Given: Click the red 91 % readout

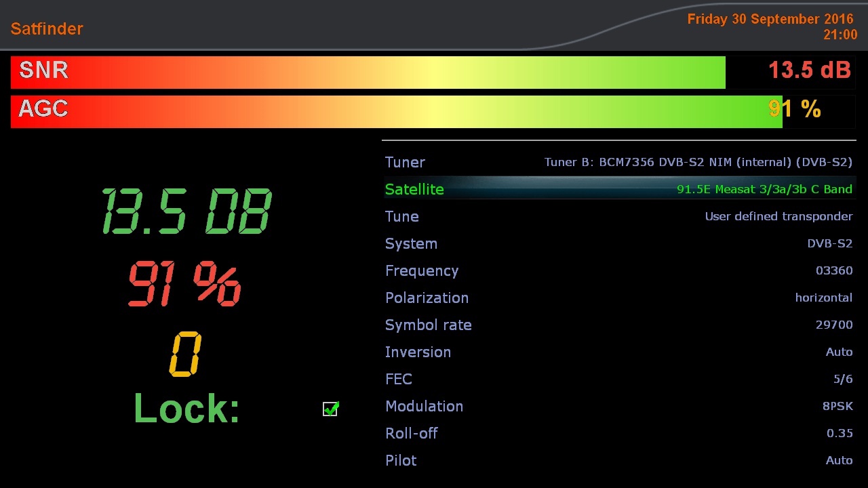Looking at the screenshot, I should pos(184,285).
